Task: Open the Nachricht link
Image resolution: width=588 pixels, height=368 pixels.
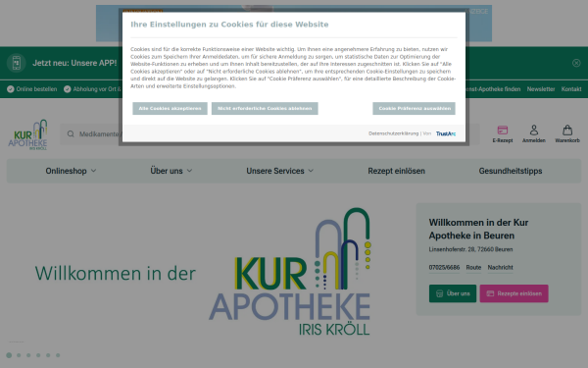Action: [500, 267]
